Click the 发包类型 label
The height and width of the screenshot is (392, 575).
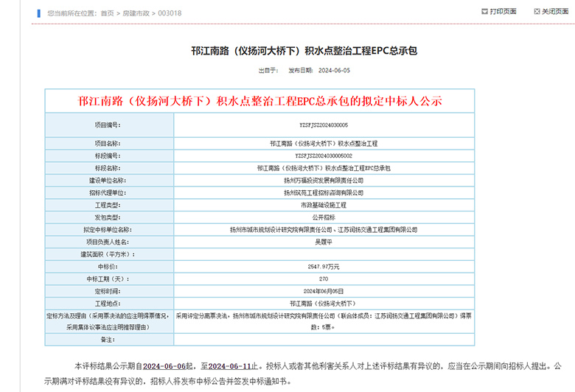click(108, 217)
